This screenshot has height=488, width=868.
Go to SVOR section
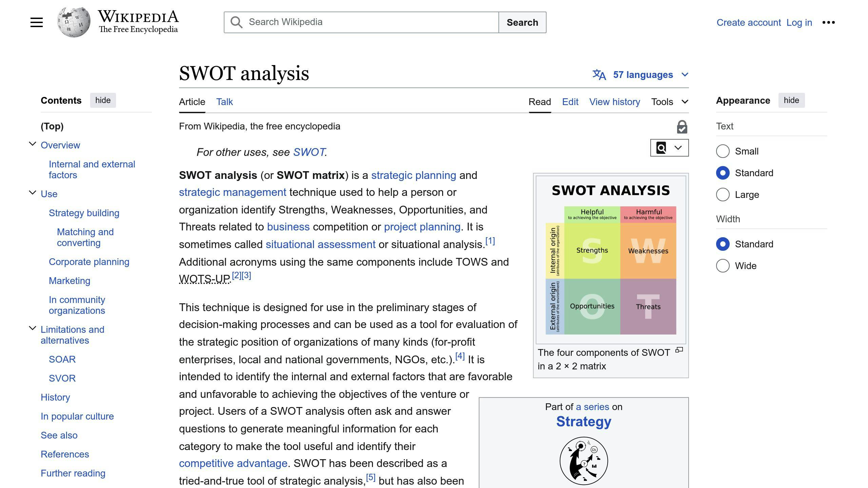tap(62, 378)
